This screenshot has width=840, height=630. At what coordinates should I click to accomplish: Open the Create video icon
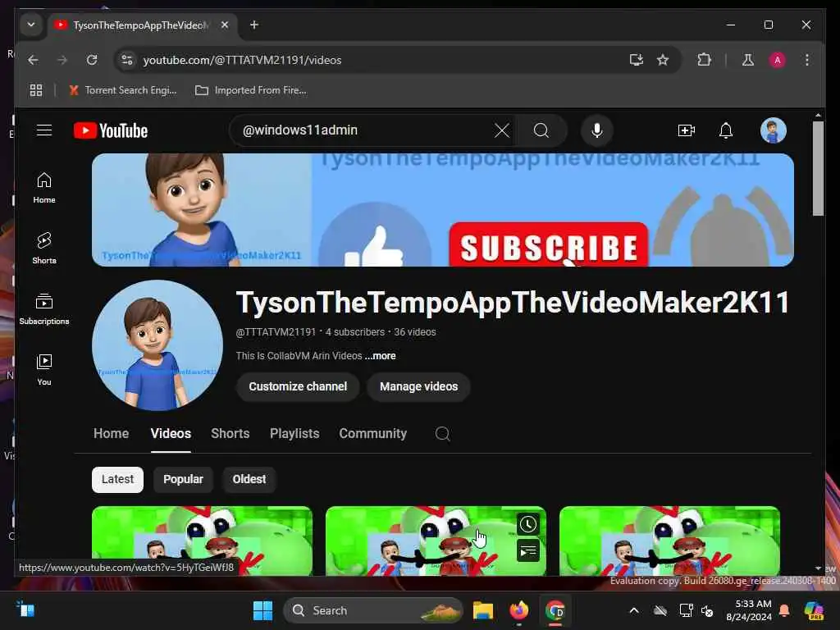(x=686, y=130)
